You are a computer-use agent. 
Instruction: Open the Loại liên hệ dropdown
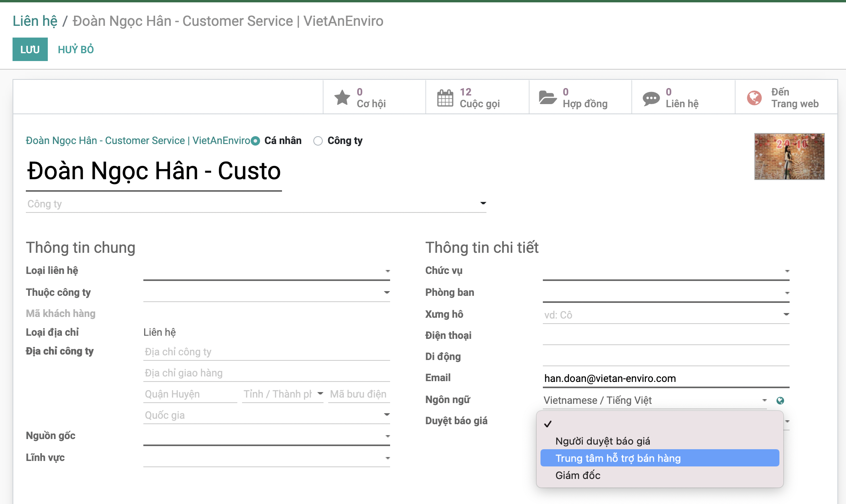point(387,271)
